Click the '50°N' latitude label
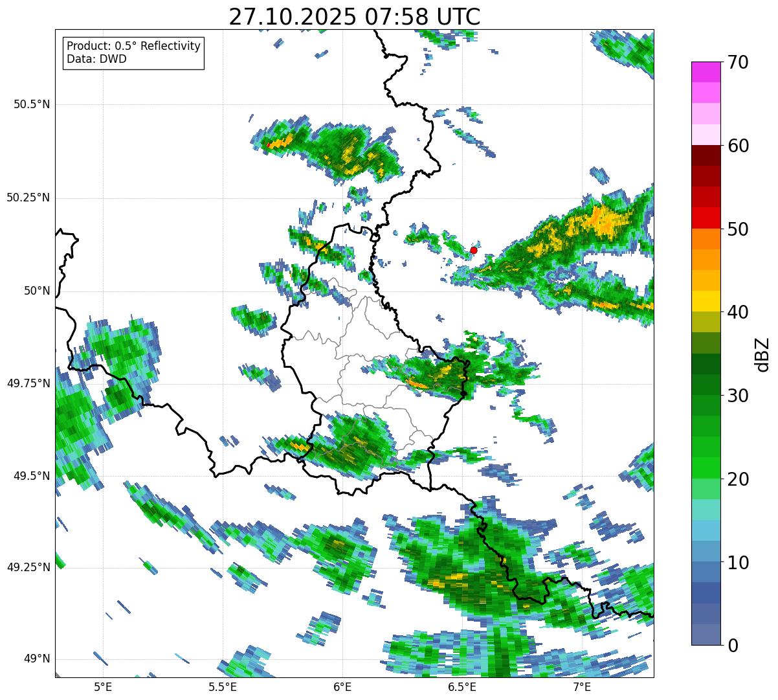 [37, 291]
